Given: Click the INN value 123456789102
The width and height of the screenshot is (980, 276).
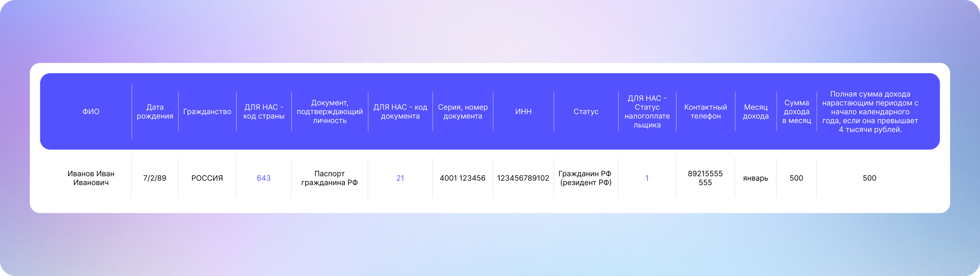Looking at the screenshot, I should click(x=523, y=178).
